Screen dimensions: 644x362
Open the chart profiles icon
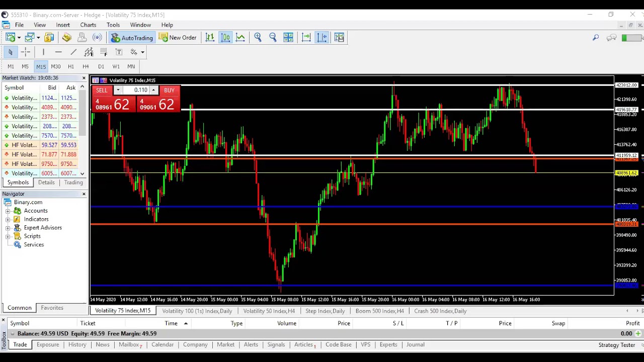tap(29, 37)
